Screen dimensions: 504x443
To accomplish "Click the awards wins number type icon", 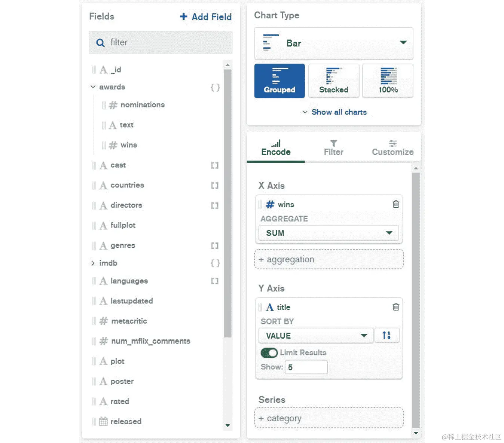I will pyautogui.click(x=113, y=145).
